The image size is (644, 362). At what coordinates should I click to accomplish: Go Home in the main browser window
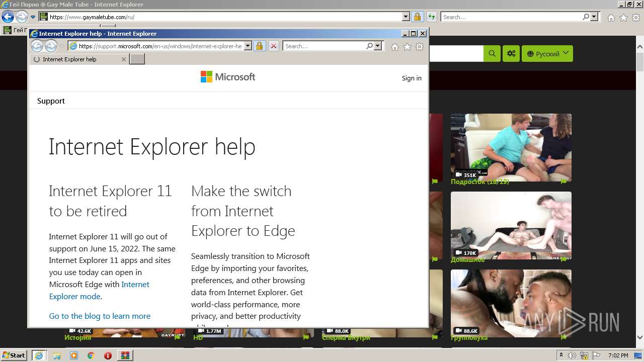(x=611, y=18)
